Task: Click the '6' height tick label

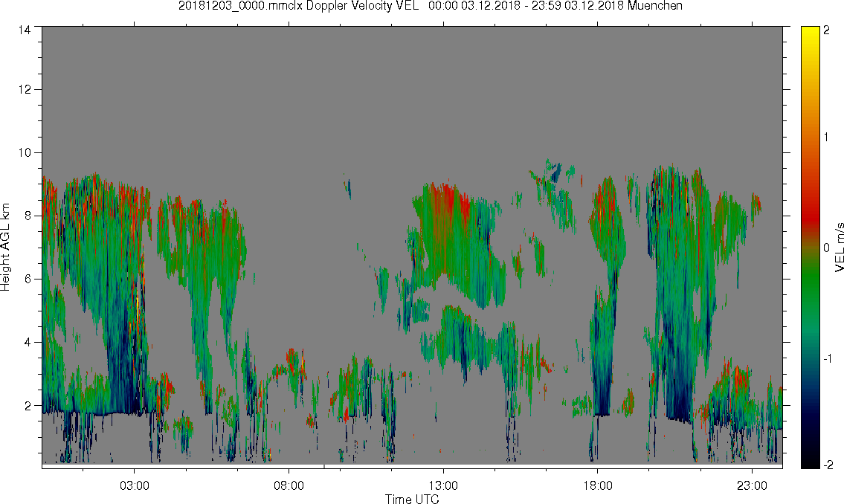Action: coord(28,280)
